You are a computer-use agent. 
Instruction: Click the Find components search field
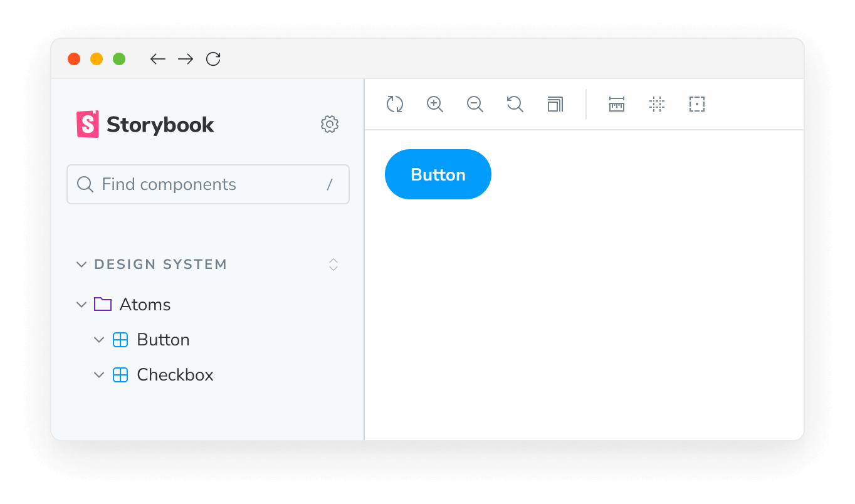click(207, 184)
